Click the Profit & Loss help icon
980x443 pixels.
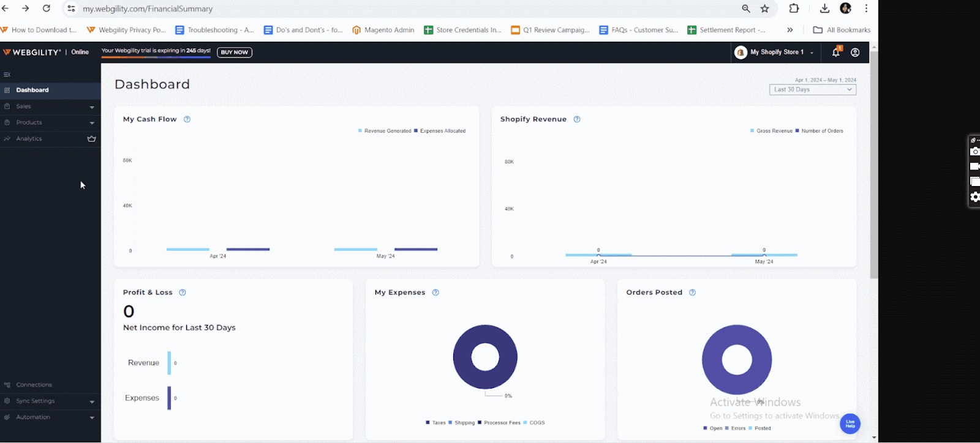182,292
